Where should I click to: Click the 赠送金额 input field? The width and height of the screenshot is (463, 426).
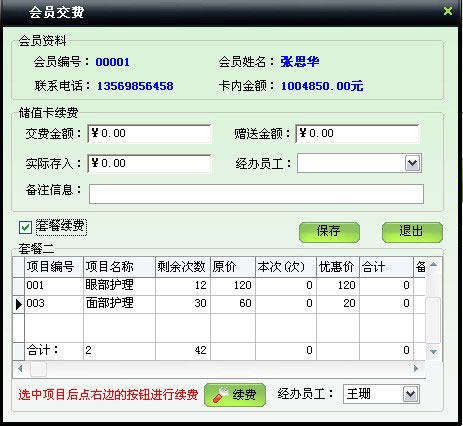coord(357,134)
